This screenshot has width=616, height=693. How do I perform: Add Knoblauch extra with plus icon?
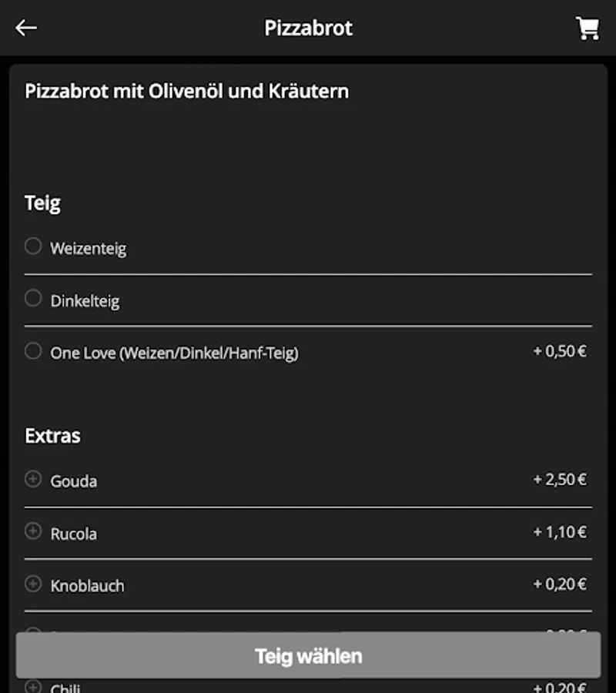click(x=32, y=584)
